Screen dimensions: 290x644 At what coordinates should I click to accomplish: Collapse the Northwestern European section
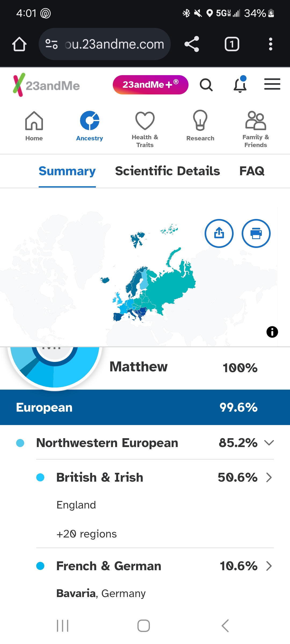tap(269, 443)
